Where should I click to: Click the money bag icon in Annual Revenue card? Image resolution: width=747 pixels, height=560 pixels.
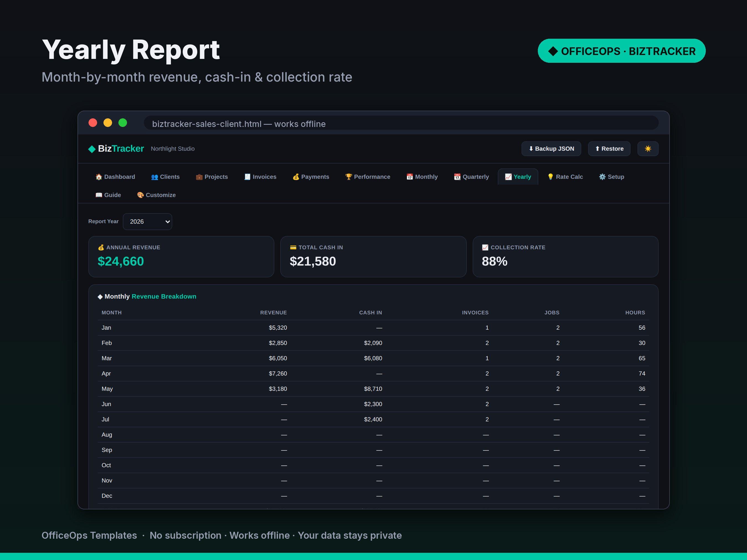[x=101, y=248]
